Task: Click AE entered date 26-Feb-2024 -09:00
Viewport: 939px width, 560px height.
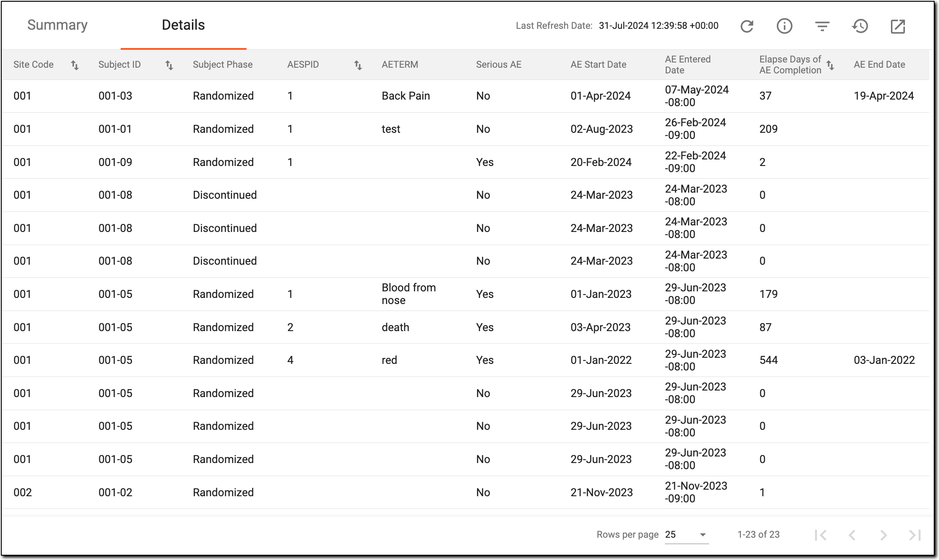Action: pos(696,129)
